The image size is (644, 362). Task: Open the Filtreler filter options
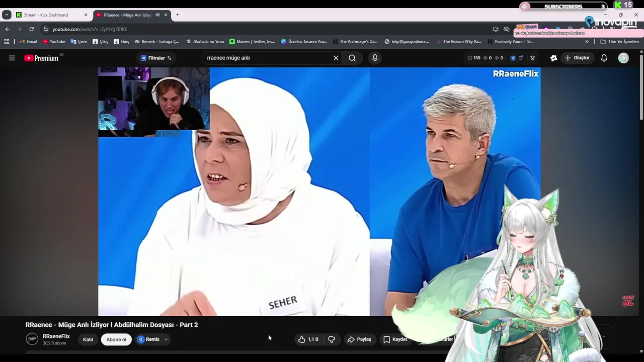156,58
